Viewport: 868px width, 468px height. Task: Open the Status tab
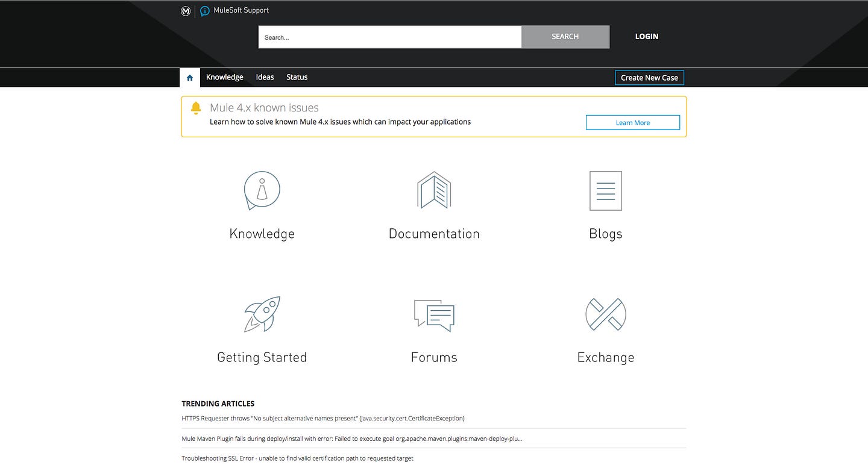click(297, 77)
